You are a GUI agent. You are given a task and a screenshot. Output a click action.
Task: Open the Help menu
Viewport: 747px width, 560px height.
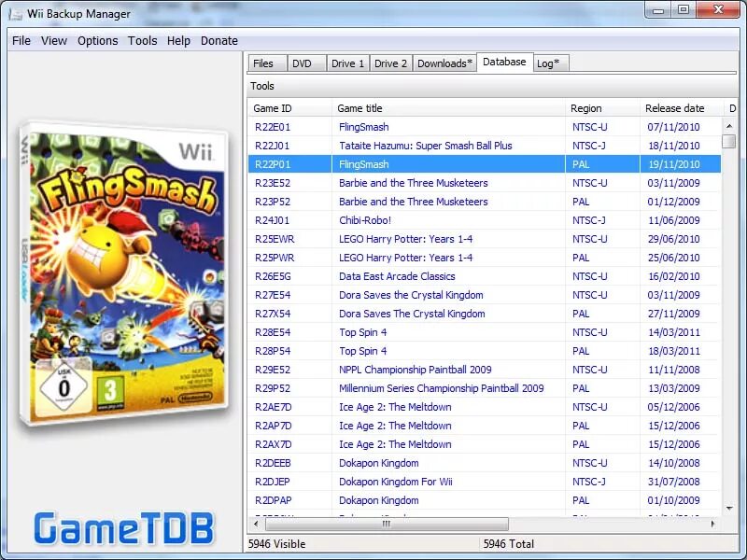click(x=178, y=41)
